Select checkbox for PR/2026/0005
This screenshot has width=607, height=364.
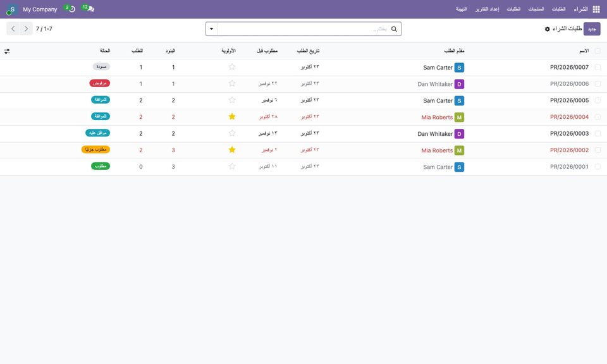598,100
